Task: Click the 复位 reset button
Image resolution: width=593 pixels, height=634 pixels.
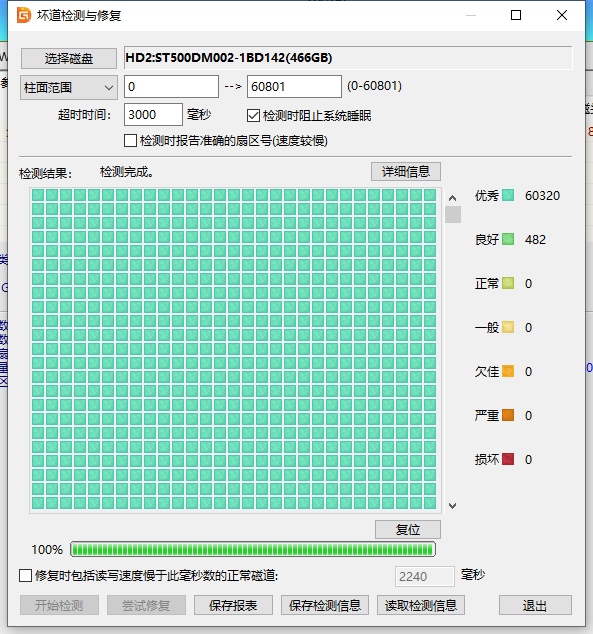Action: click(408, 529)
